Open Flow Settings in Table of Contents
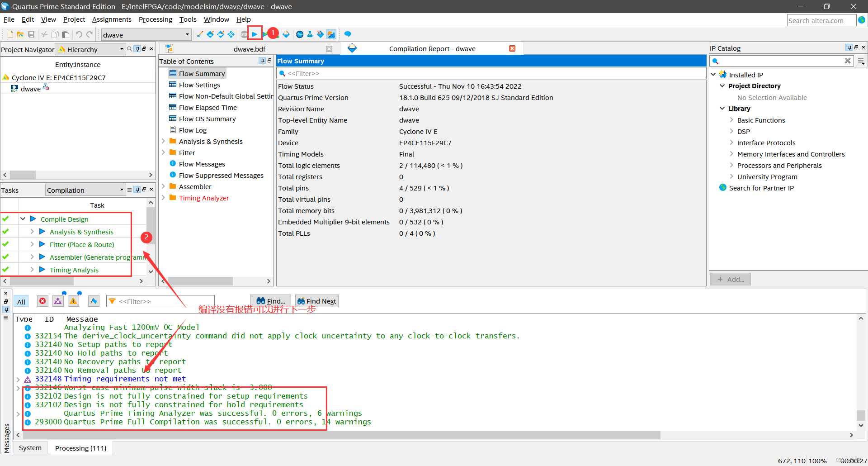Image resolution: width=868 pixels, height=466 pixels. coord(199,85)
